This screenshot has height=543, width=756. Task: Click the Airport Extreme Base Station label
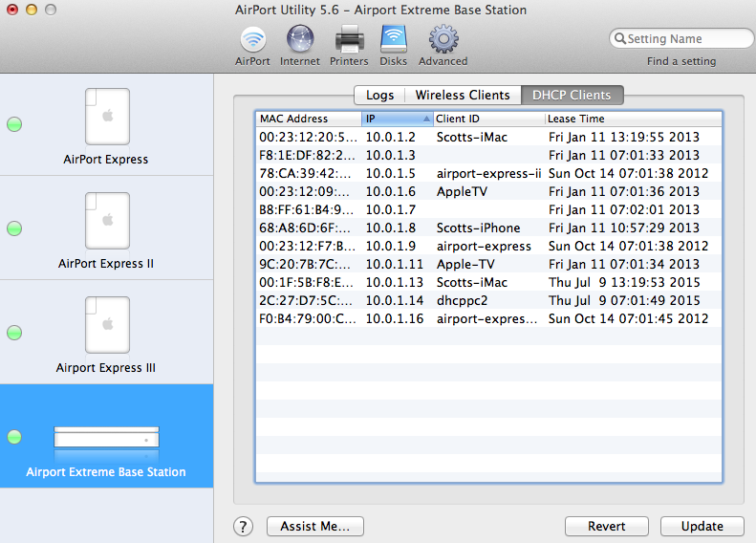[x=106, y=472]
